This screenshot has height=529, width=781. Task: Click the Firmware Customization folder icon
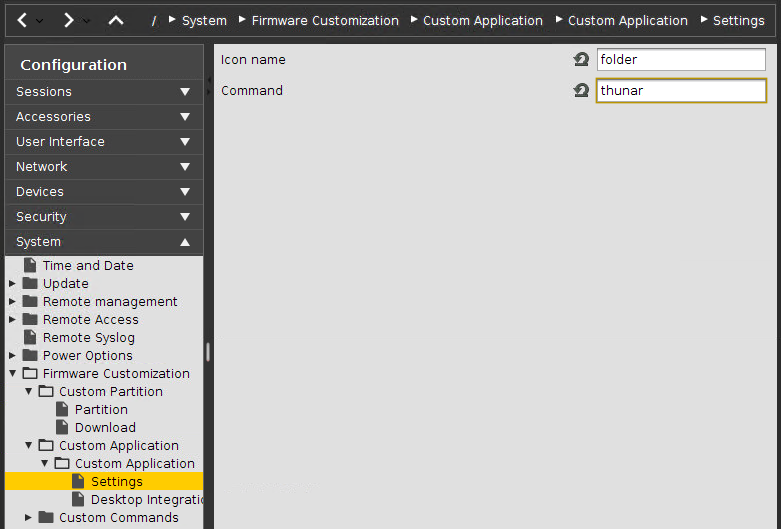click(30, 374)
